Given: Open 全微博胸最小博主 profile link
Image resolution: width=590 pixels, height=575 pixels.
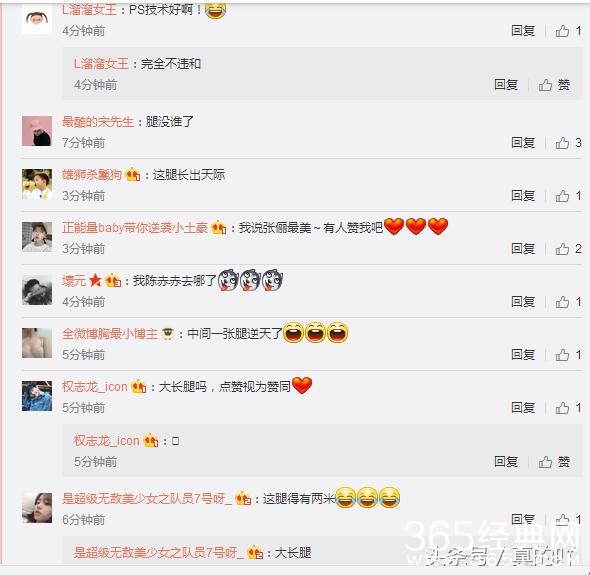Looking at the screenshot, I should [109, 334].
